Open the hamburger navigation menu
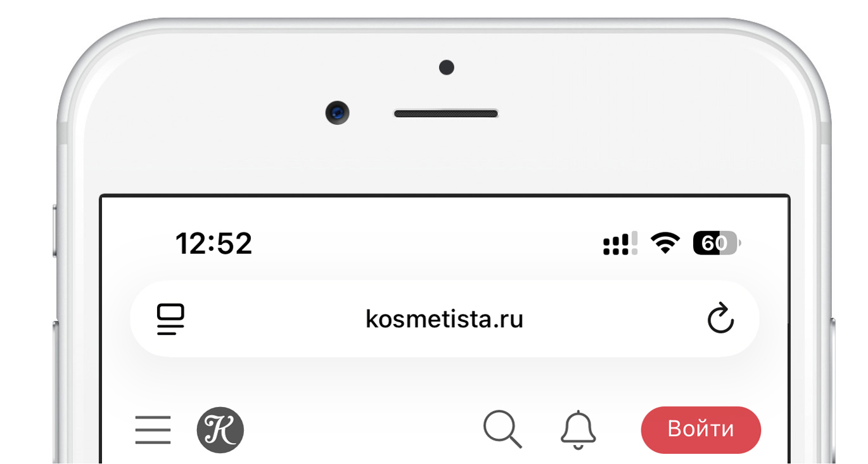 [x=153, y=430]
